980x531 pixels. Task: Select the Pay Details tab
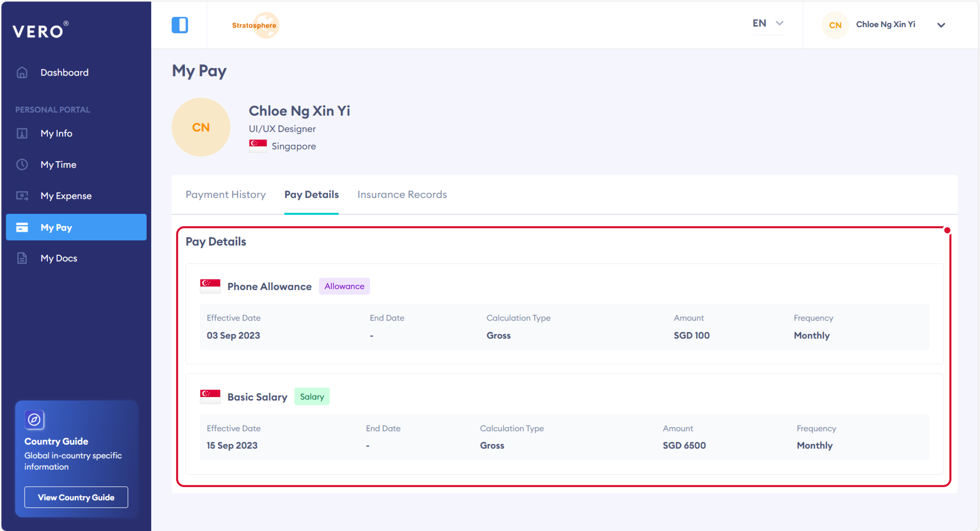311,195
